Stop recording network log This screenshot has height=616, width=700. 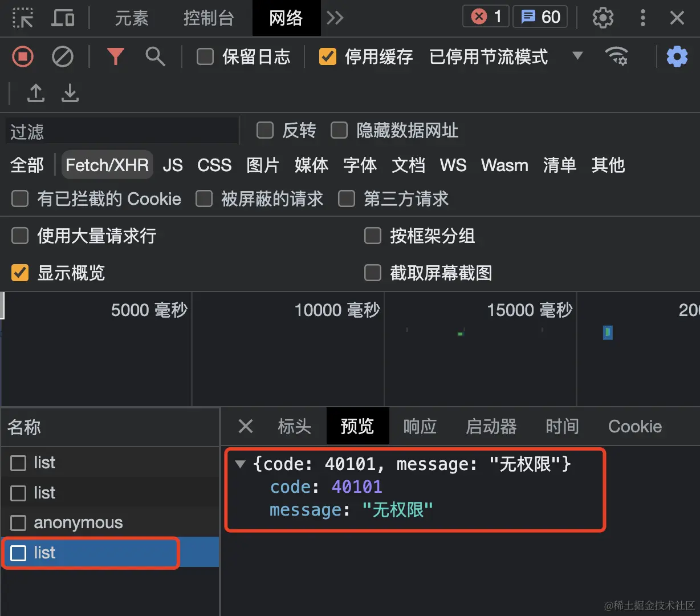(23, 56)
